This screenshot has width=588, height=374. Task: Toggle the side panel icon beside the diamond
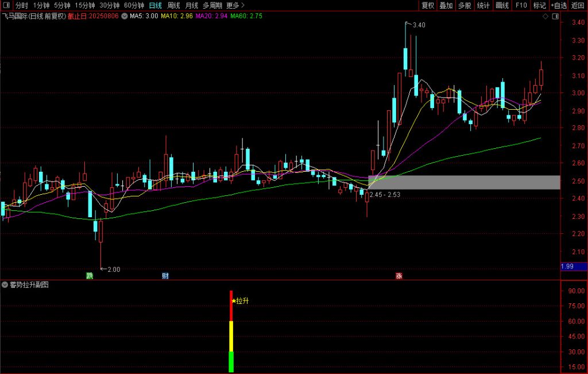point(555,17)
